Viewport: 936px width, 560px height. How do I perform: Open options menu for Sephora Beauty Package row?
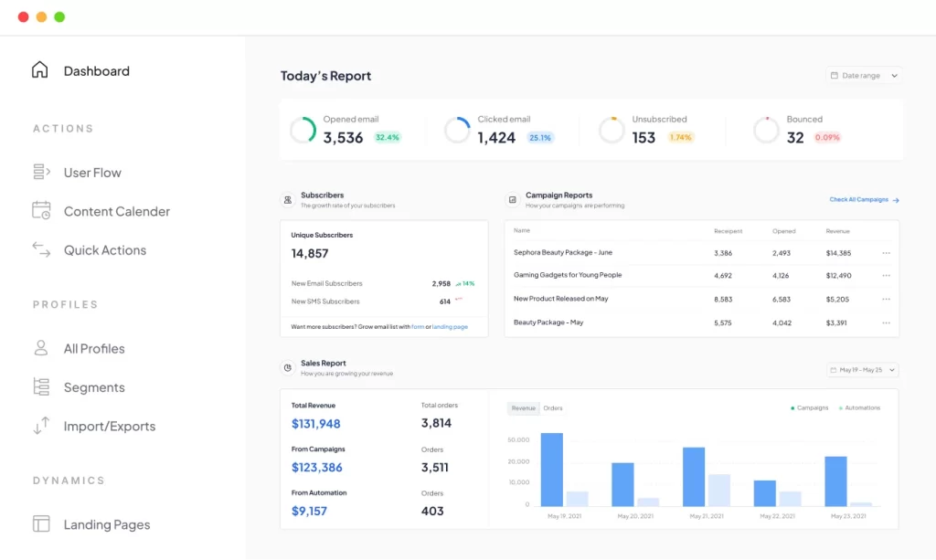[x=886, y=253]
